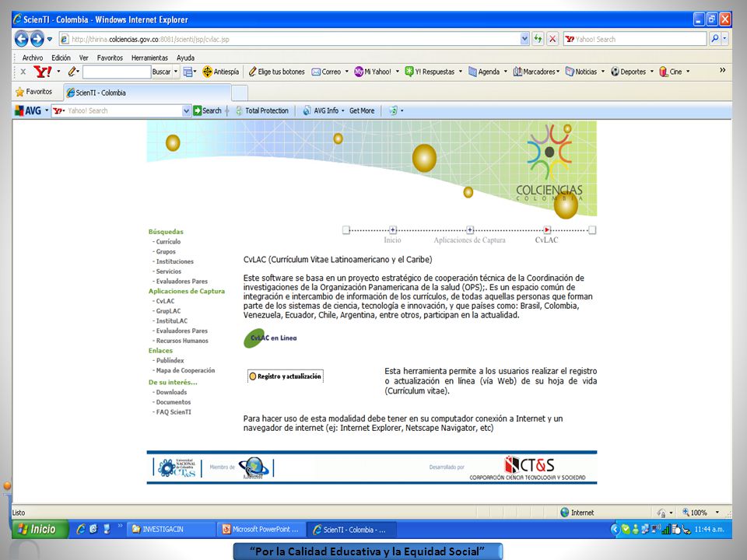The width and height of the screenshot is (747, 560).
Task: Open the search provider dropdown arrow
Action: tap(725, 39)
